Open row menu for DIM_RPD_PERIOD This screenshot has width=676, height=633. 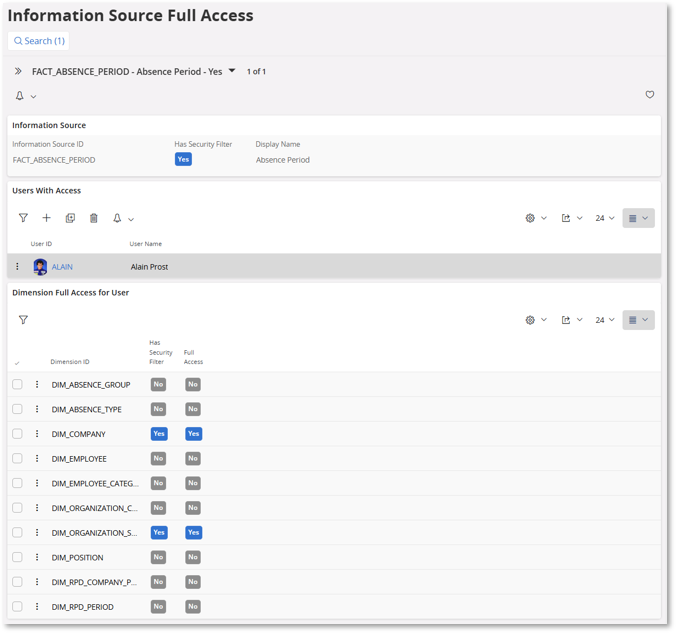[x=37, y=606]
